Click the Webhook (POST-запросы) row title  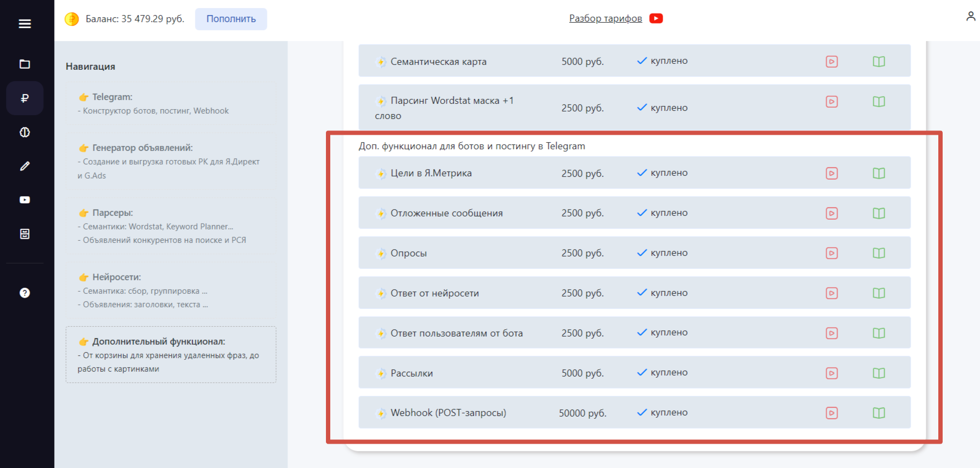[448, 413]
